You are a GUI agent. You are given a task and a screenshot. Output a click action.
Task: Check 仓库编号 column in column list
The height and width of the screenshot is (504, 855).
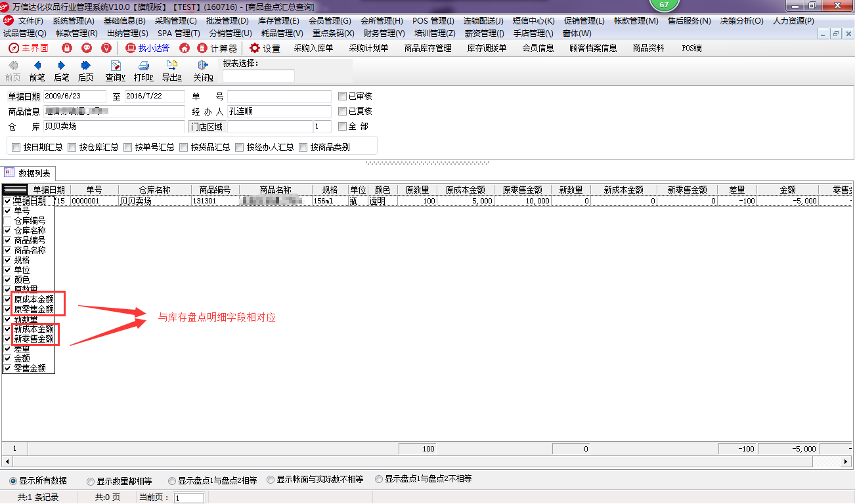[x=8, y=221]
